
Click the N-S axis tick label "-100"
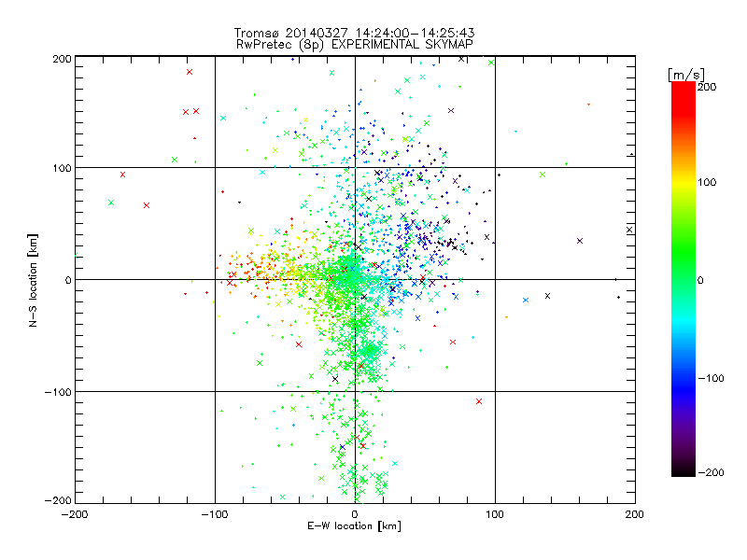click(x=58, y=392)
